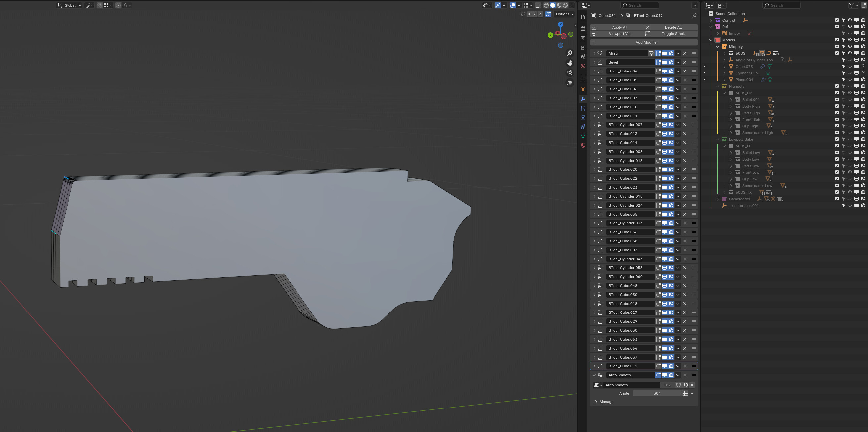Open the Tool properties tab
Image resolution: width=868 pixels, height=432 pixels.
coord(583,17)
